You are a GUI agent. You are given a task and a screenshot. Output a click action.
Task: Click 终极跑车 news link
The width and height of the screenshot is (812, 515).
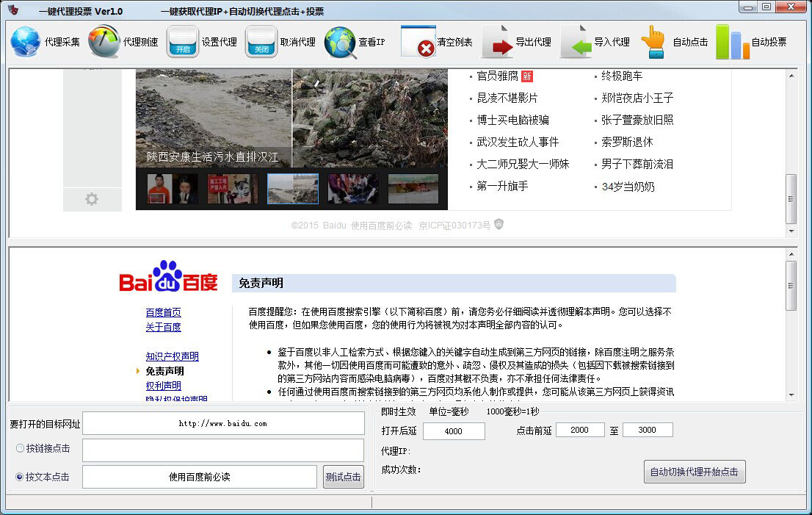click(621, 76)
